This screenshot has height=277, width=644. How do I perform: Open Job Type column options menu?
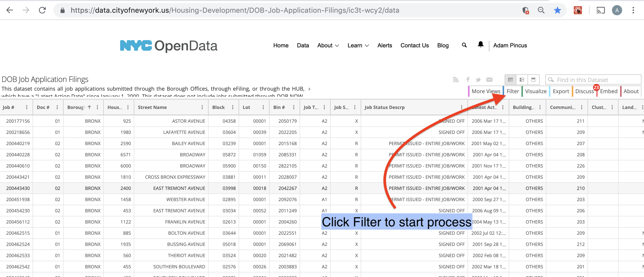pos(324,107)
